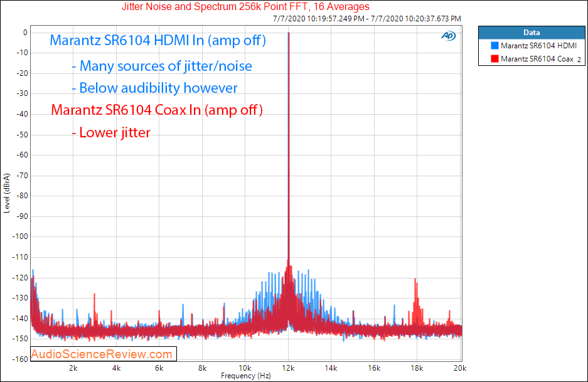Click the Data legend header
The height and width of the screenshot is (382, 588).
[532, 33]
